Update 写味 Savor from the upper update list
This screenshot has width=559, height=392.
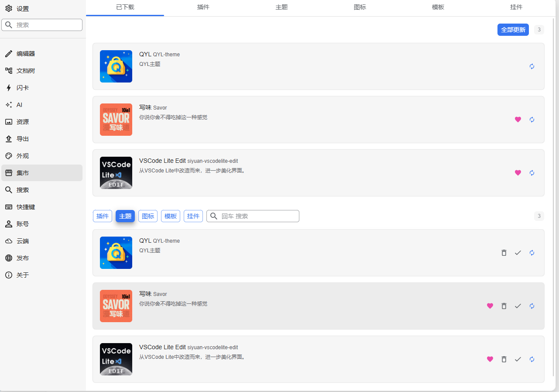pos(532,120)
